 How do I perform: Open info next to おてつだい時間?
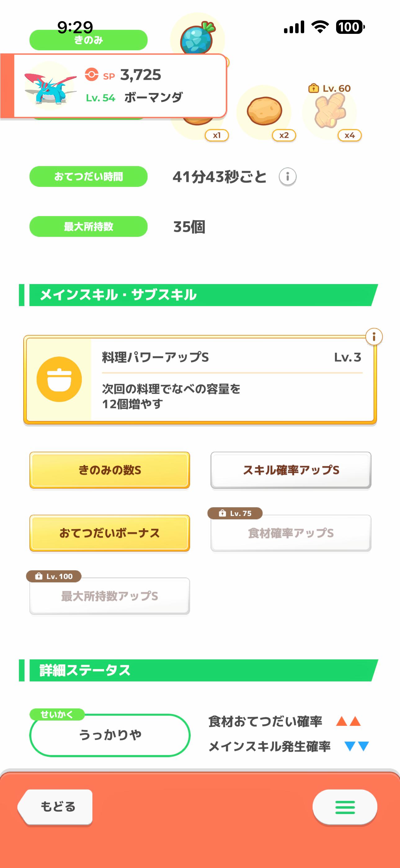tap(287, 177)
